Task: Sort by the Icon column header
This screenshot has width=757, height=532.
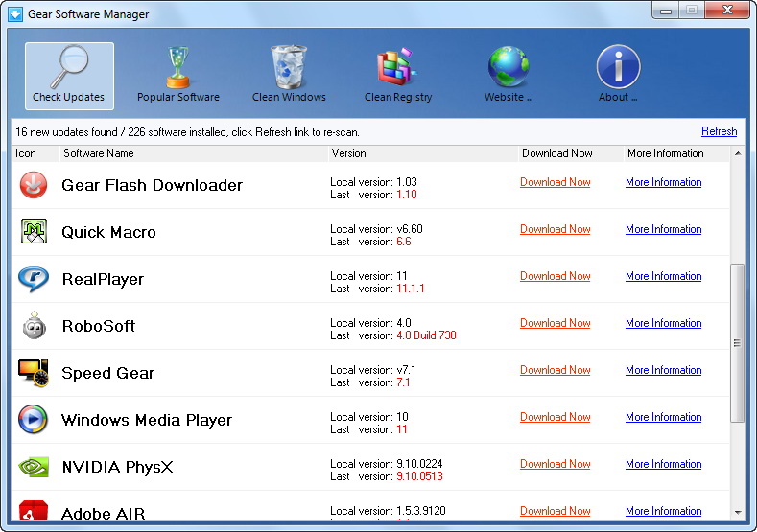Action: coord(35,153)
